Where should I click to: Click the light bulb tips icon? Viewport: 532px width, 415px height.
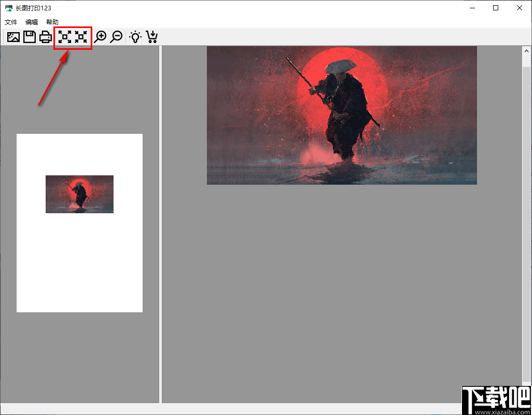pos(135,37)
